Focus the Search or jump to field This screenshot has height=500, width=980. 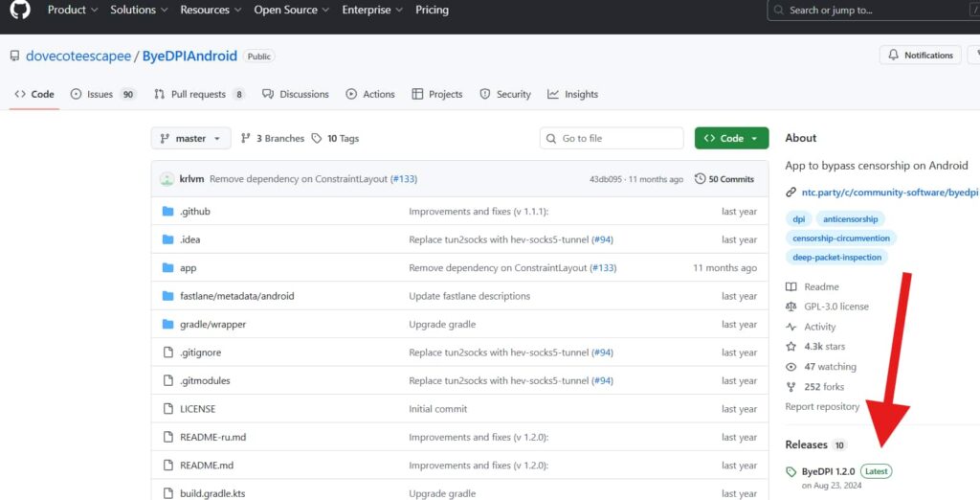[x=873, y=10]
